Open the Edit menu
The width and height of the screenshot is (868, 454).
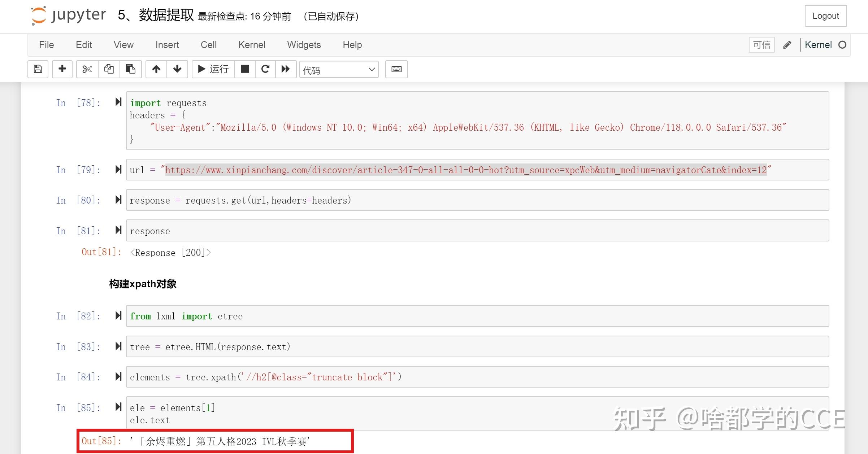[84, 45]
